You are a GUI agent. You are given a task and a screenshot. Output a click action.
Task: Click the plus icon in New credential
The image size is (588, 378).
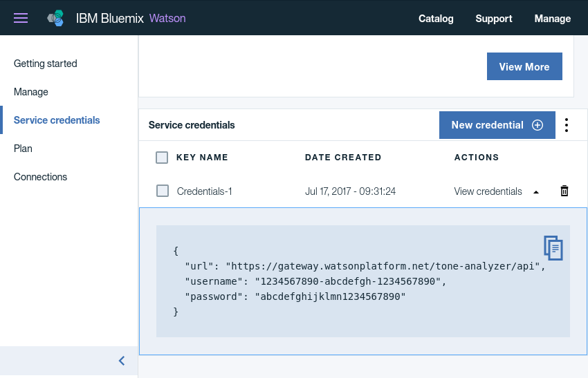click(538, 125)
